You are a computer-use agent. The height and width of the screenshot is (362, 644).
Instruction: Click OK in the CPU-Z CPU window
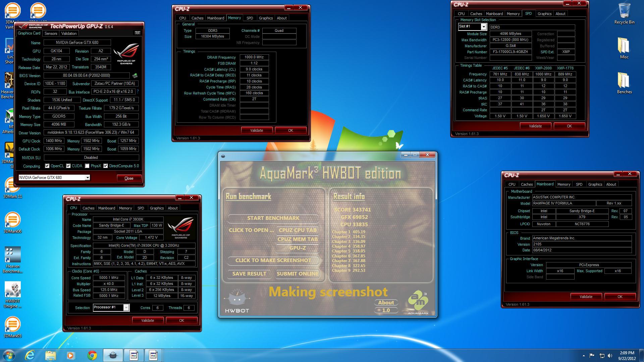tap(181, 320)
